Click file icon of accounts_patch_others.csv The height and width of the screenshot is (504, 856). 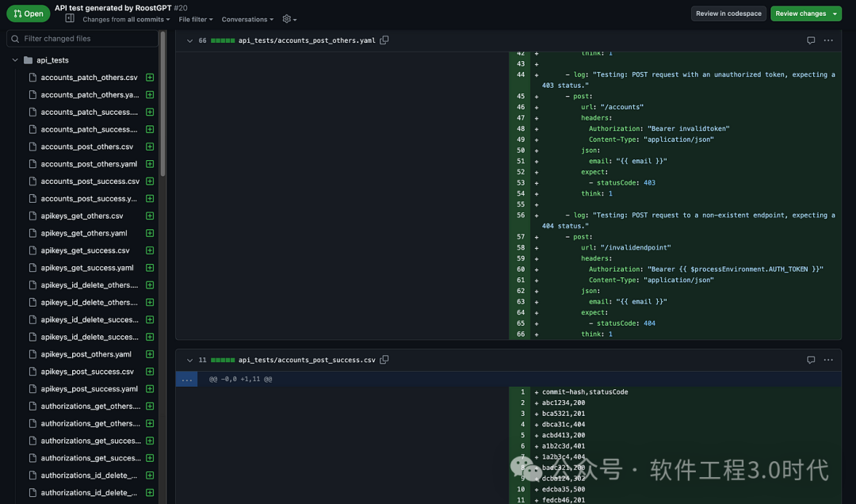click(x=32, y=78)
